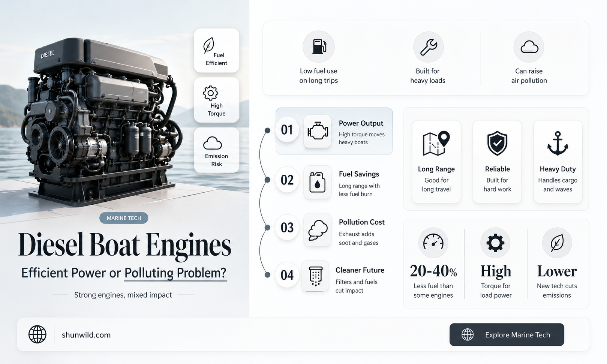Image resolution: width=607 pixels, height=364 pixels.
Task: Click the solid gear icon above High
Action: (495, 243)
